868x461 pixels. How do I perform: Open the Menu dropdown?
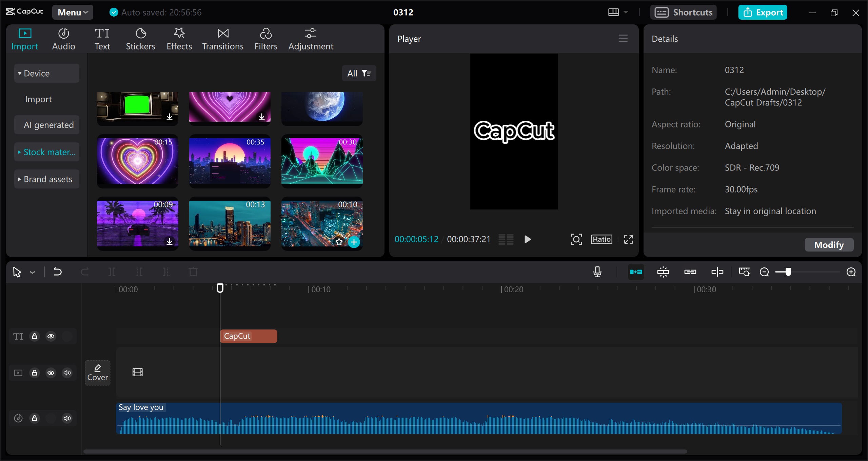[73, 12]
